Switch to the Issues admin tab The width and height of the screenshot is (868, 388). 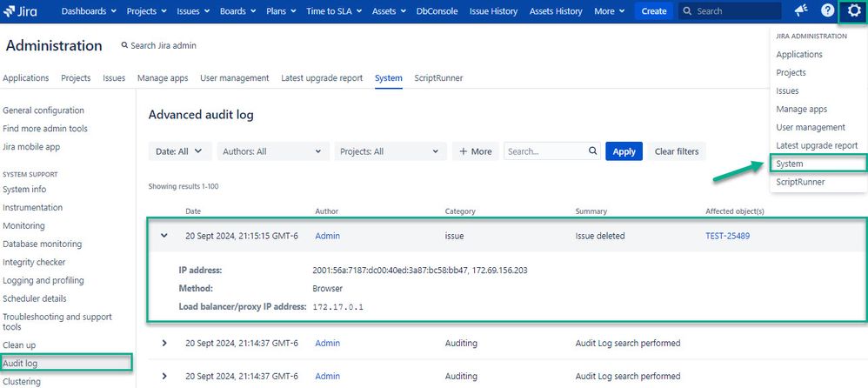click(114, 78)
